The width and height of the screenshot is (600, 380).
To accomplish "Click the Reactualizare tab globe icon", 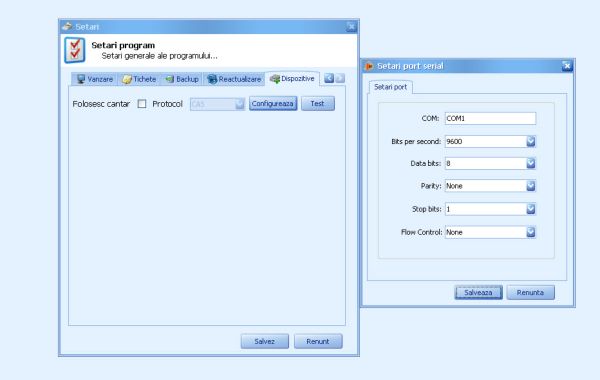I will [212, 79].
